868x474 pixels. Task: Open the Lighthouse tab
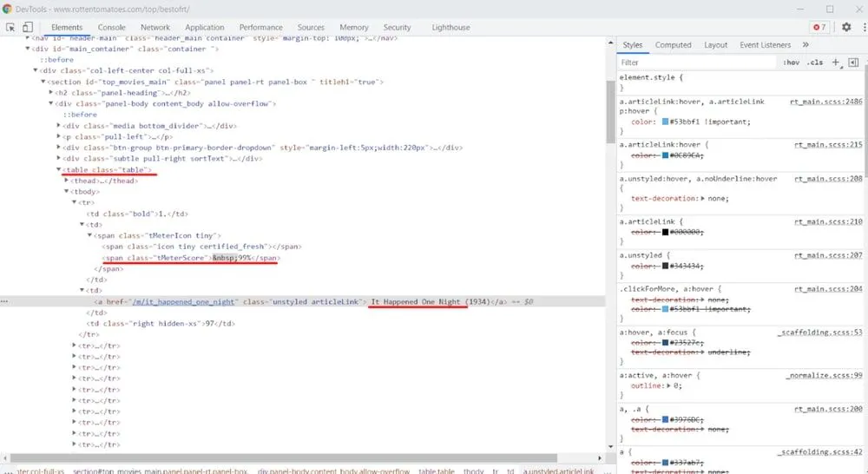pos(450,27)
